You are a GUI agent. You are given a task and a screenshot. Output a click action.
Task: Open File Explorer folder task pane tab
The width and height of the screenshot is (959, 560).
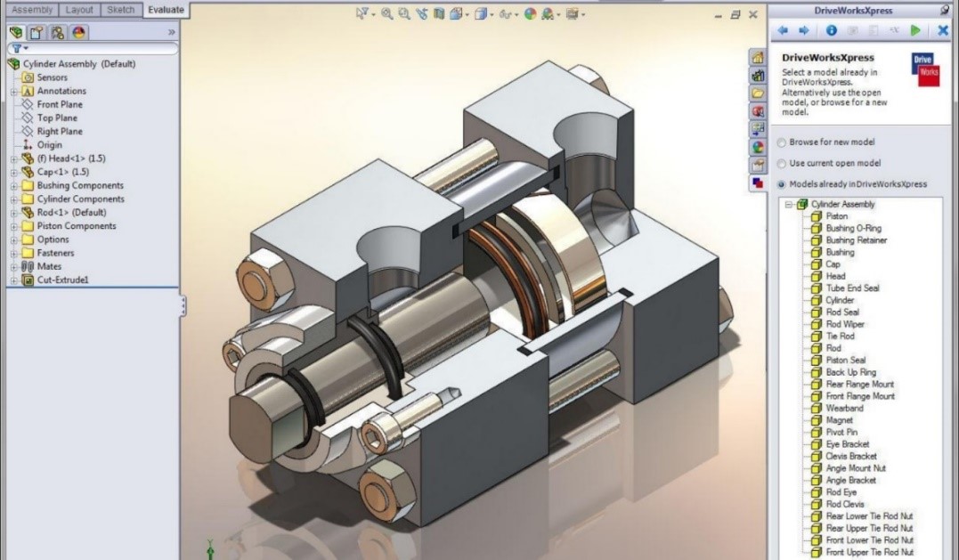pyautogui.click(x=759, y=93)
